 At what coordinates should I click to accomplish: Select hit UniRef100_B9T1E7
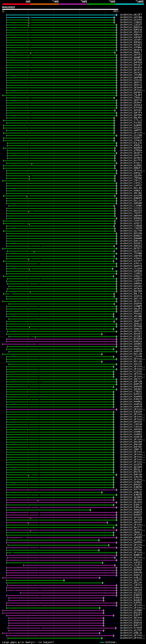[x=131, y=65]
